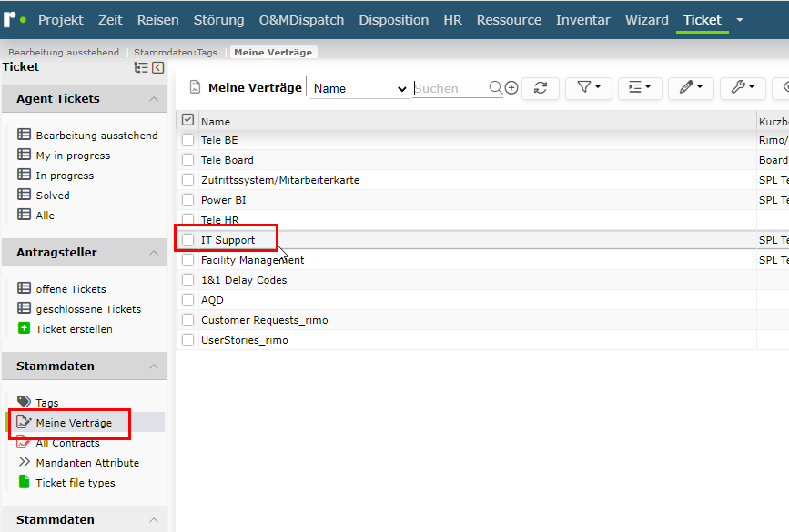789x532 pixels.
Task: Refresh the contracts list
Action: pos(541,87)
